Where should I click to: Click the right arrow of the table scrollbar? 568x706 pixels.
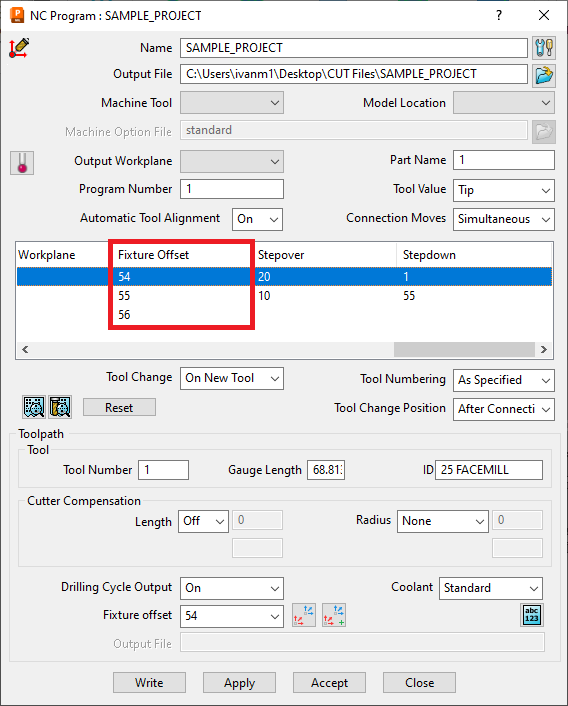pos(544,349)
